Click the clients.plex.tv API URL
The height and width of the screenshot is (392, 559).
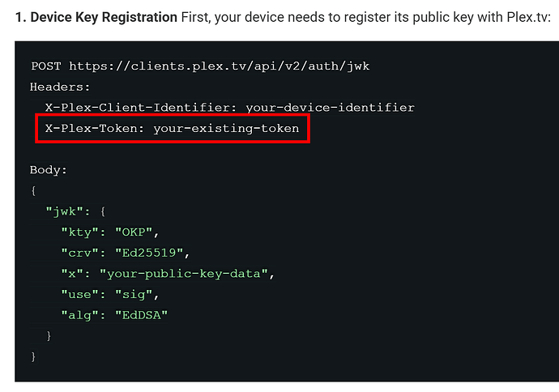(x=219, y=66)
